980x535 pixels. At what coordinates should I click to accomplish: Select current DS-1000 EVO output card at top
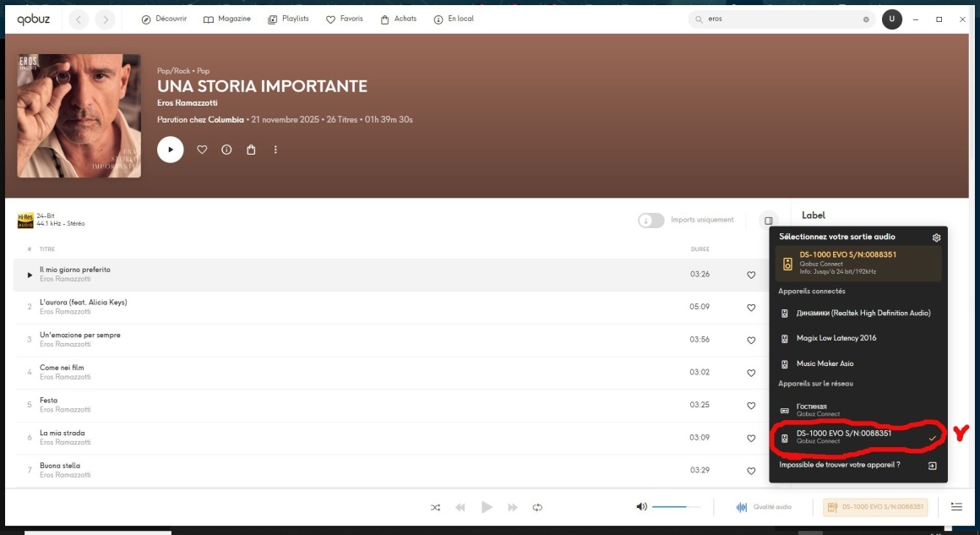pos(858,263)
